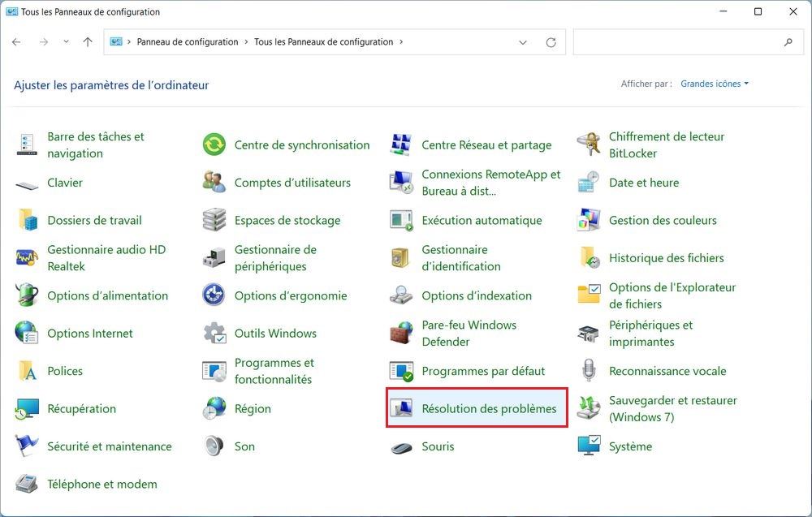Click the up navigation arrow
The height and width of the screenshot is (517, 812).
pyautogui.click(x=88, y=41)
